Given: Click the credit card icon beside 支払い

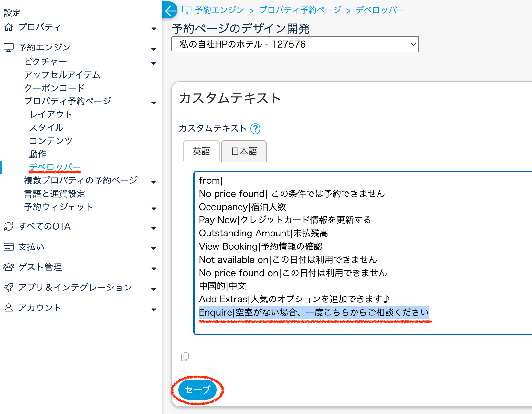Looking at the screenshot, I should click(9, 247).
